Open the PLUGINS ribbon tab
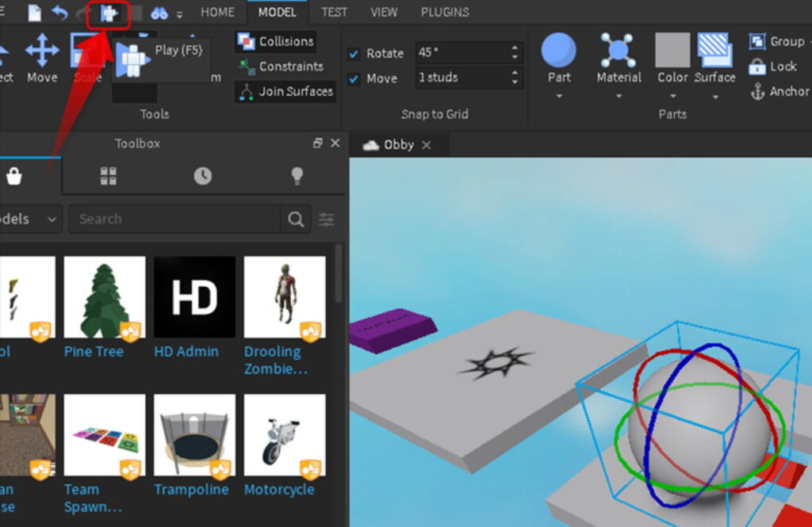Image resolution: width=812 pixels, height=527 pixels. coord(444,12)
